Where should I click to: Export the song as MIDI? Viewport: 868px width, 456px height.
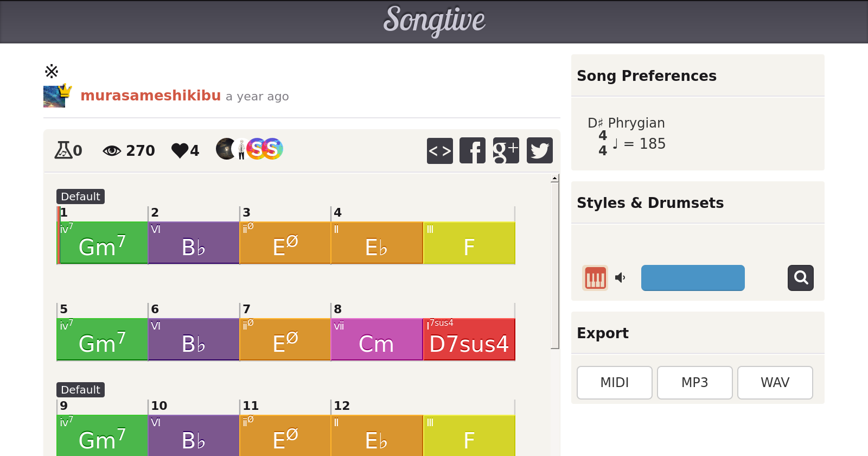tap(614, 383)
